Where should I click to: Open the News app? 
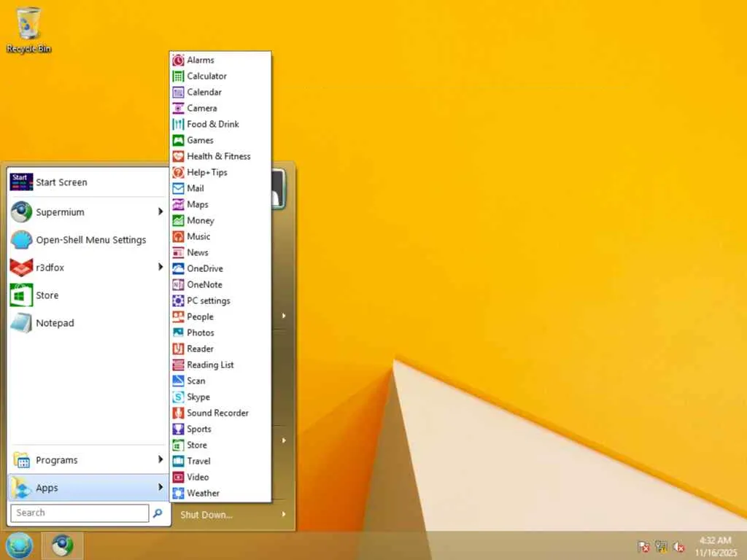coord(220,252)
